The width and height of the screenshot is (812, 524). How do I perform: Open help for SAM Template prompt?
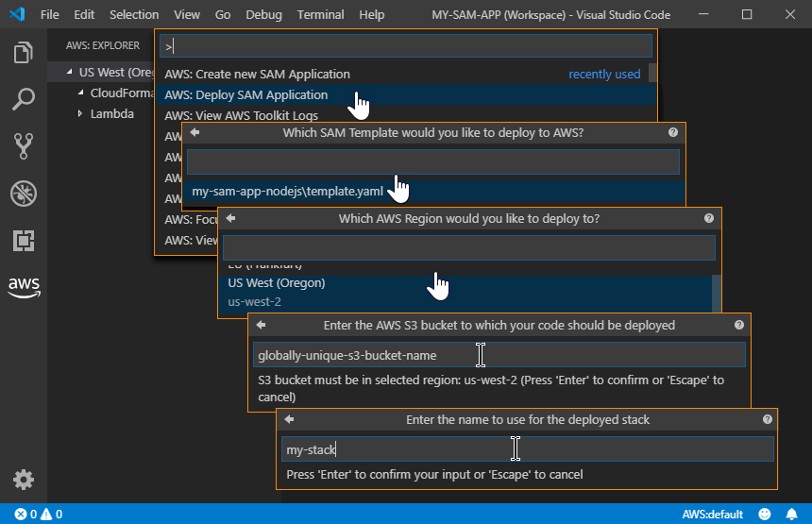click(x=673, y=132)
